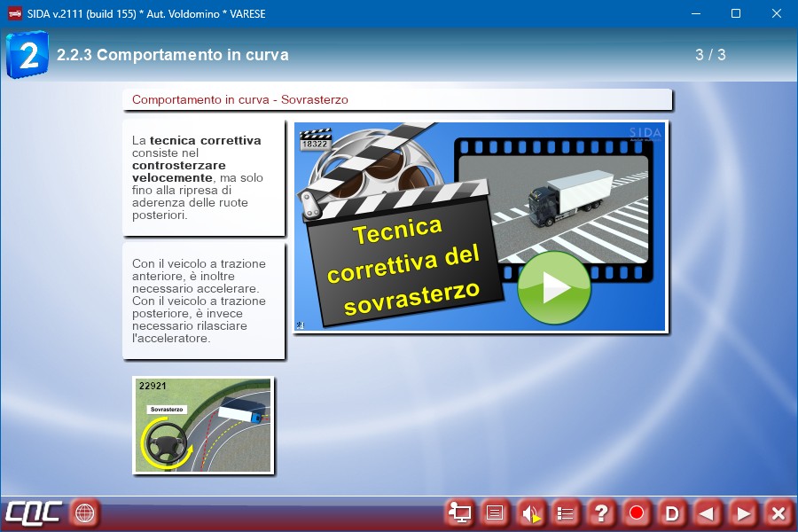Click the 3 / 3 page counter
Image resolution: width=798 pixels, height=532 pixels.
point(710,55)
